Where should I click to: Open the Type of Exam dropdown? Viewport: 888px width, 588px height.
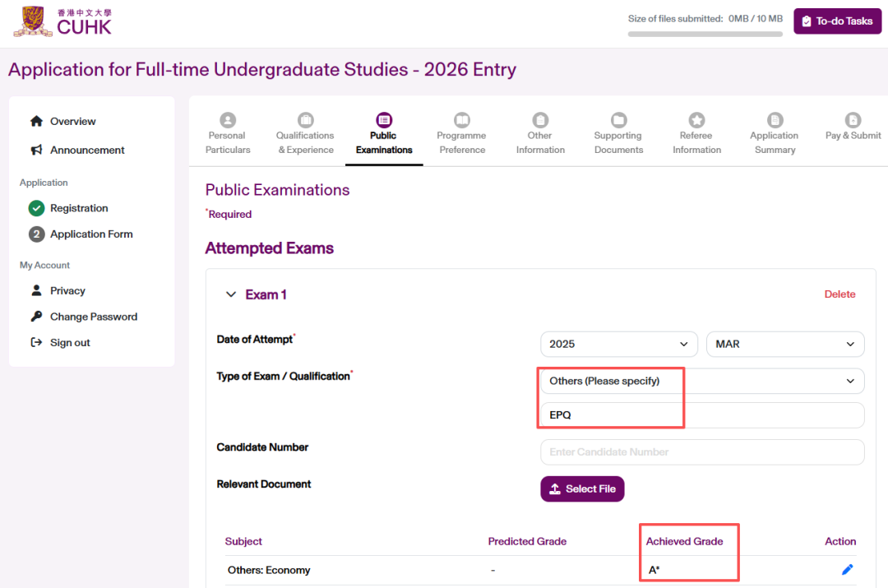(701, 381)
